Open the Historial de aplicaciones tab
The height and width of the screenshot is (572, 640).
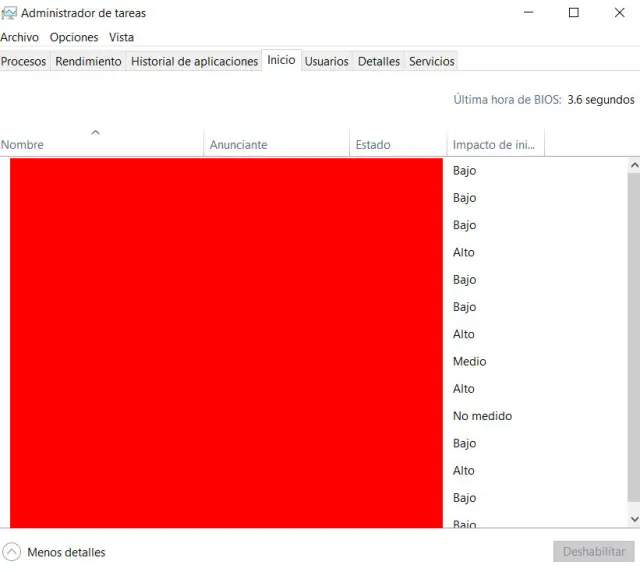[194, 61]
